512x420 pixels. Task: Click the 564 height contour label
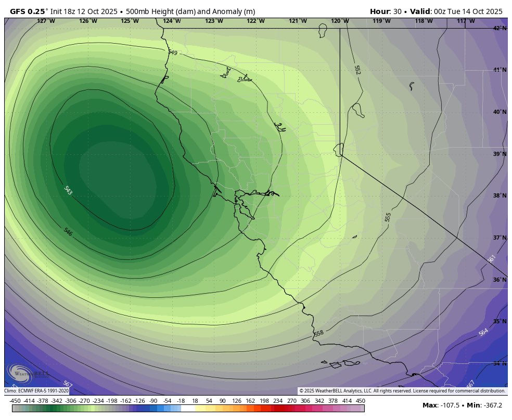tap(483, 332)
